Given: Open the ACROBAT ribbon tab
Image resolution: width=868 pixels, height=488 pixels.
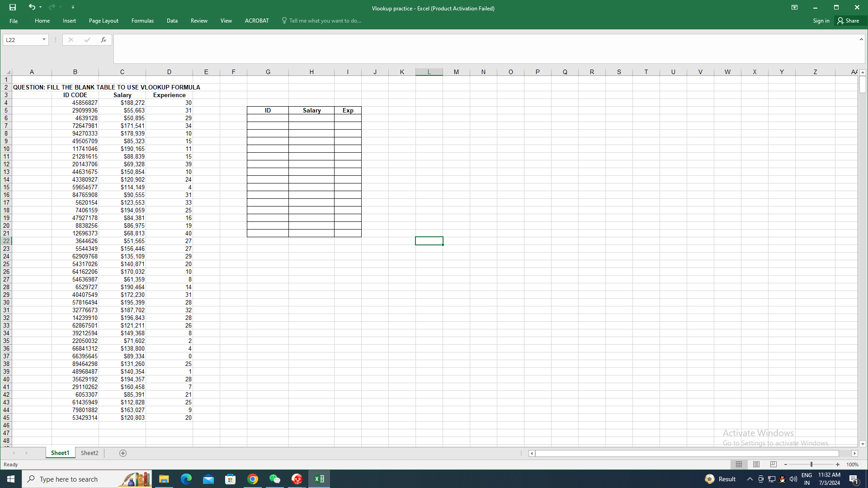Looking at the screenshot, I should pyautogui.click(x=256, y=21).
